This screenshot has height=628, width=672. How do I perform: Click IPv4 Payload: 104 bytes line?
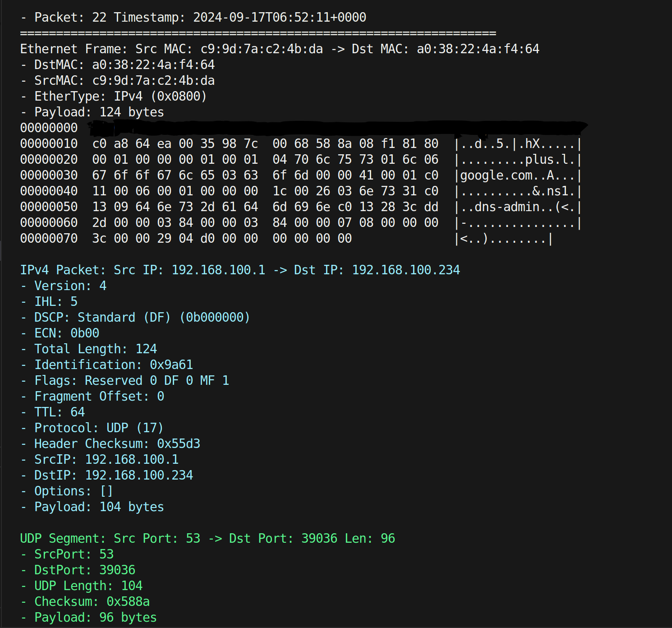coord(92,507)
